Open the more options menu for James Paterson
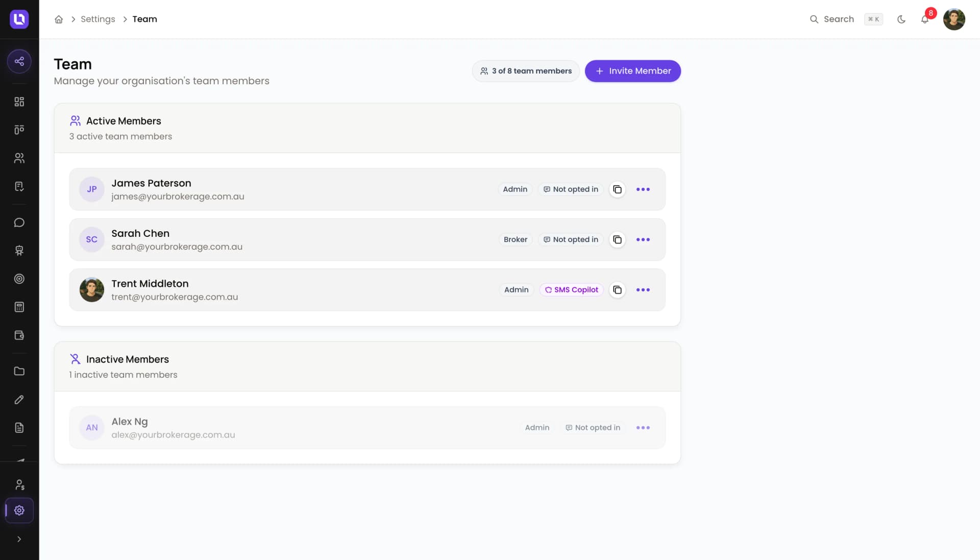Image resolution: width=980 pixels, height=560 pixels. (643, 189)
